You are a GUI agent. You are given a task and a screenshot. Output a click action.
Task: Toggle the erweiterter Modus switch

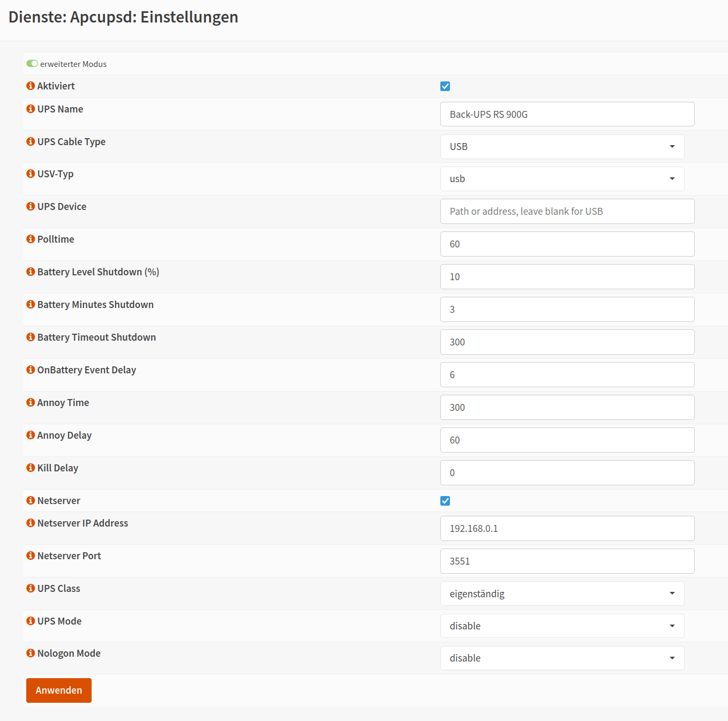point(32,64)
